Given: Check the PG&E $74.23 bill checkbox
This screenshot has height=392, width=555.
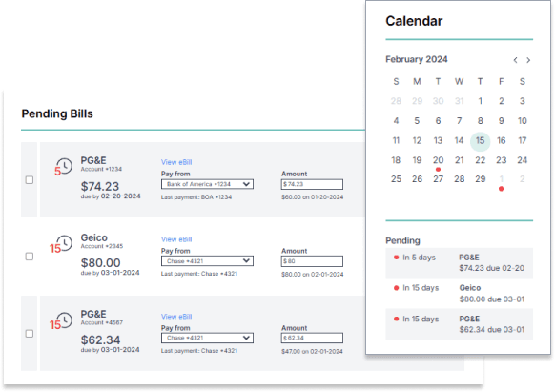Looking at the screenshot, I should 30,180.
